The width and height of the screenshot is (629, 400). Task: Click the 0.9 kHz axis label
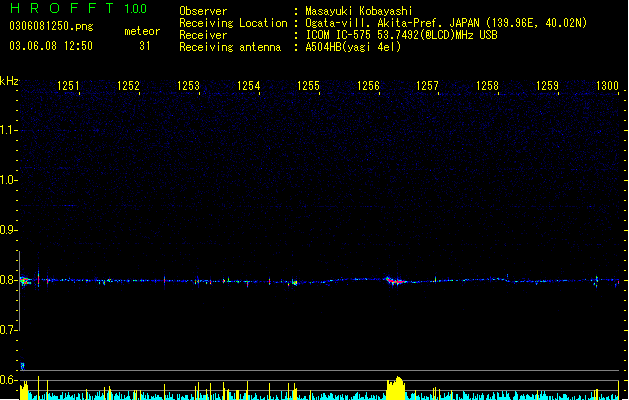pyautogui.click(x=8, y=230)
